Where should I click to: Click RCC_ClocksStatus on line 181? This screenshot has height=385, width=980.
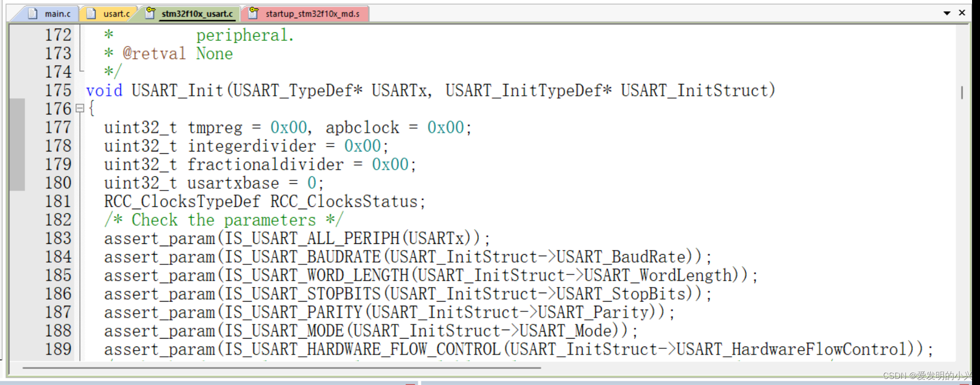click(x=344, y=202)
